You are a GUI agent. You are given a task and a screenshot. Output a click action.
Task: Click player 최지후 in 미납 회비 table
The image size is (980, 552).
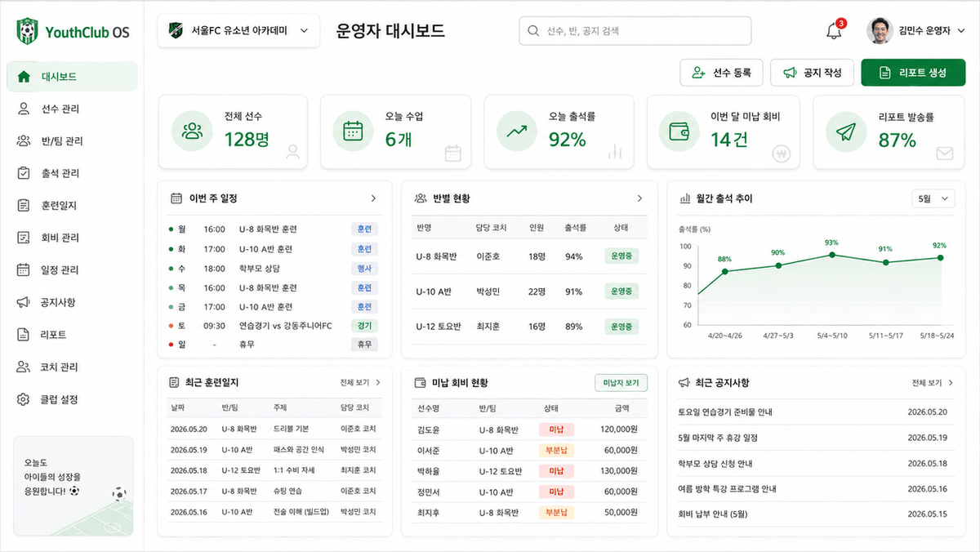pos(430,513)
